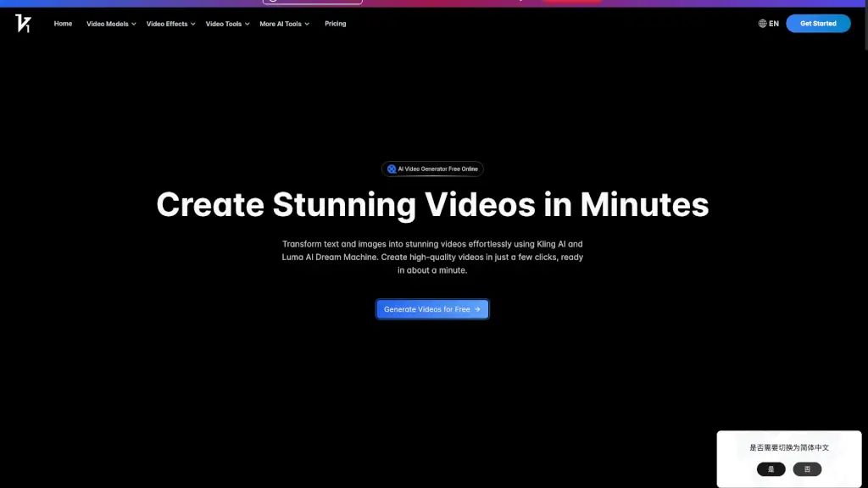Click the AI Video Generator Free Online badge
The height and width of the screenshot is (488, 868).
pos(432,169)
